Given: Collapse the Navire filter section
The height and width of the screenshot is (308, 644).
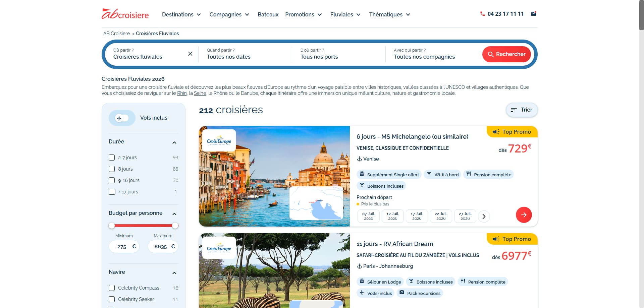Looking at the screenshot, I should pyautogui.click(x=174, y=273).
